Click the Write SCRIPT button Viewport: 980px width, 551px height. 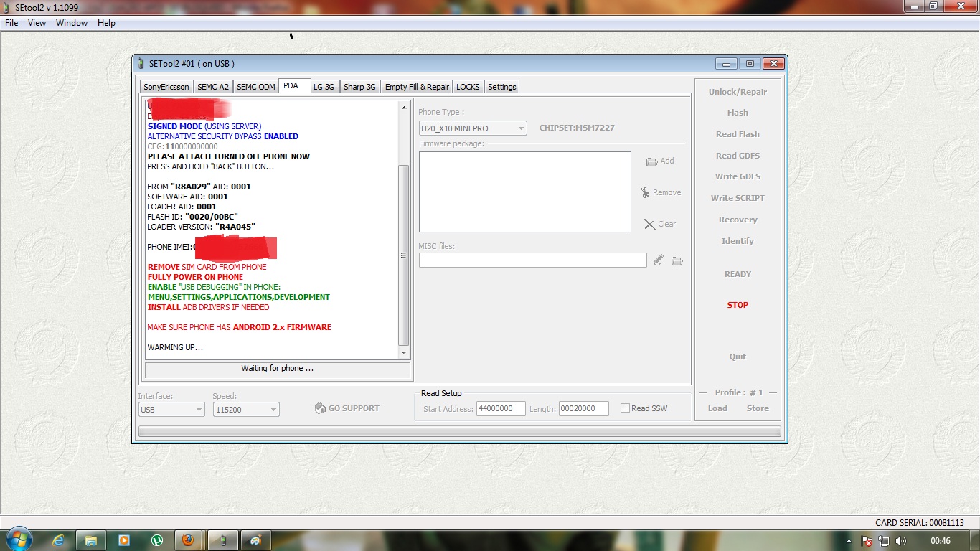(738, 198)
